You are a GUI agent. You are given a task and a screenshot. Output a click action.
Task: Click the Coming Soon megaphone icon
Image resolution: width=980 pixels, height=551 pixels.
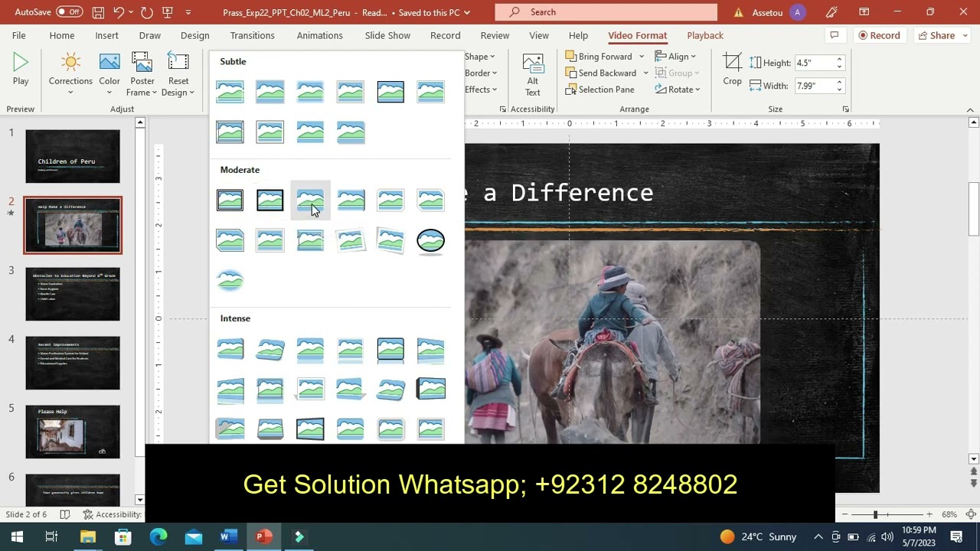(831, 12)
